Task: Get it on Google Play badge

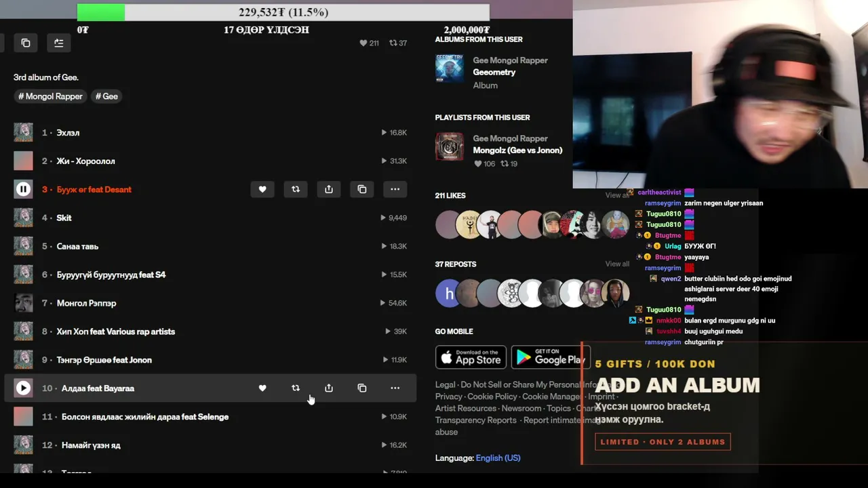Action: tap(551, 357)
